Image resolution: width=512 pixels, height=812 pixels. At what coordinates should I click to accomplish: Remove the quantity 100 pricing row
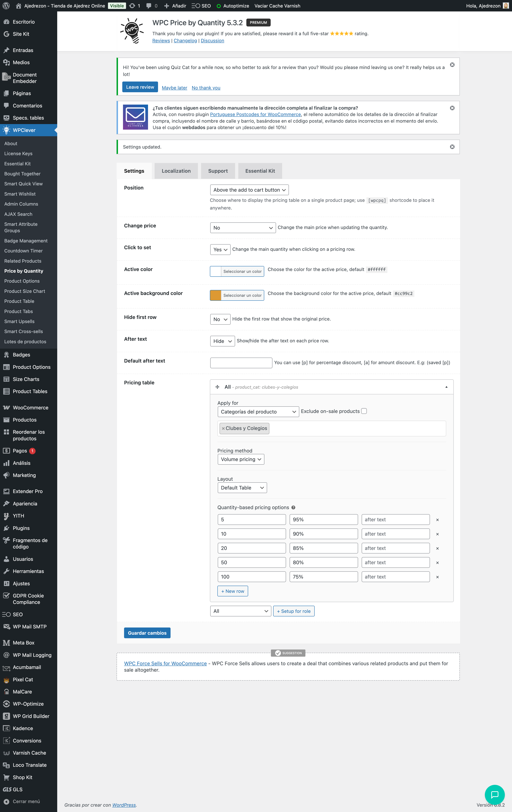(437, 577)
